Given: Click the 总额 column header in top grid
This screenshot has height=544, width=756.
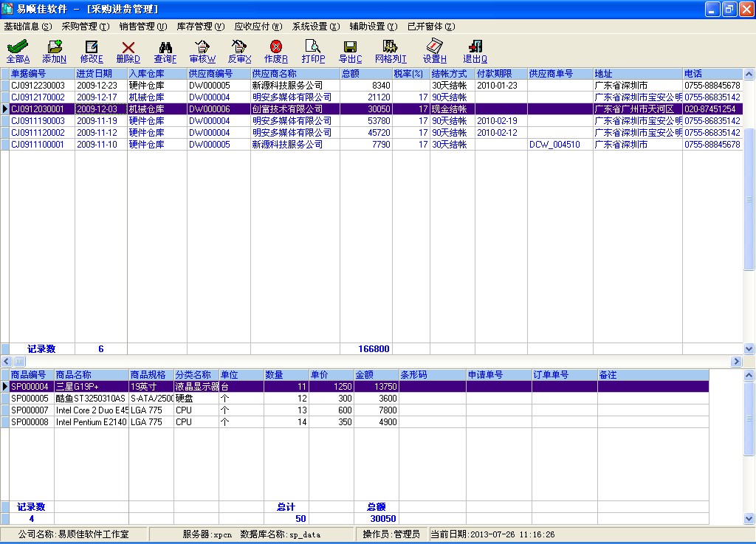Looking at the screenshot, I should 366,74.
